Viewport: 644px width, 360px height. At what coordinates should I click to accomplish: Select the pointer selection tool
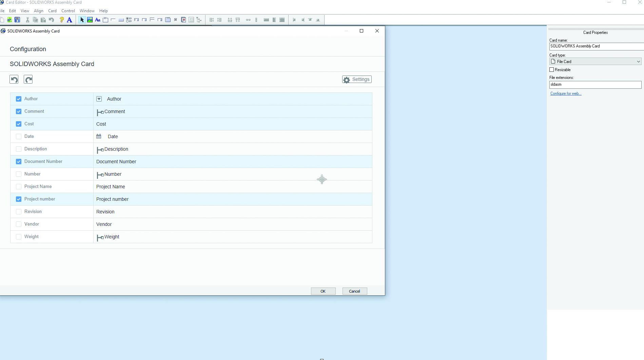(82, 20)
